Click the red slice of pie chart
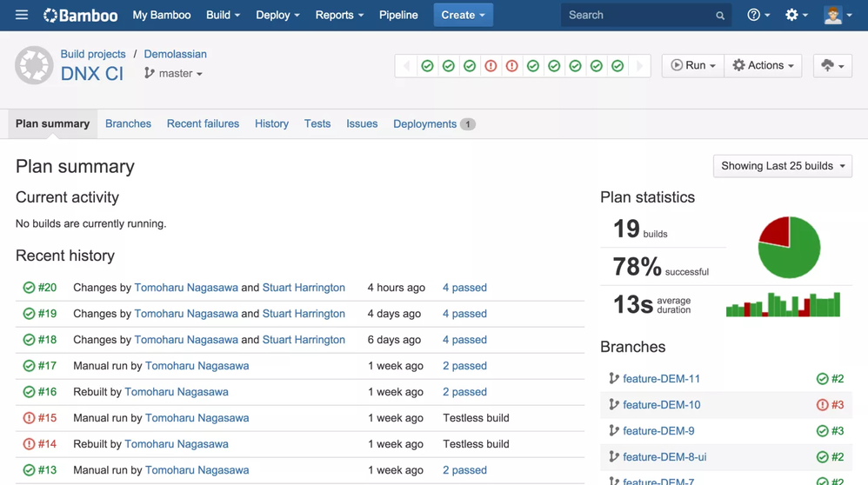Image resolution: width=868 pixels, height=485 pixels. (x=776, y=232)
